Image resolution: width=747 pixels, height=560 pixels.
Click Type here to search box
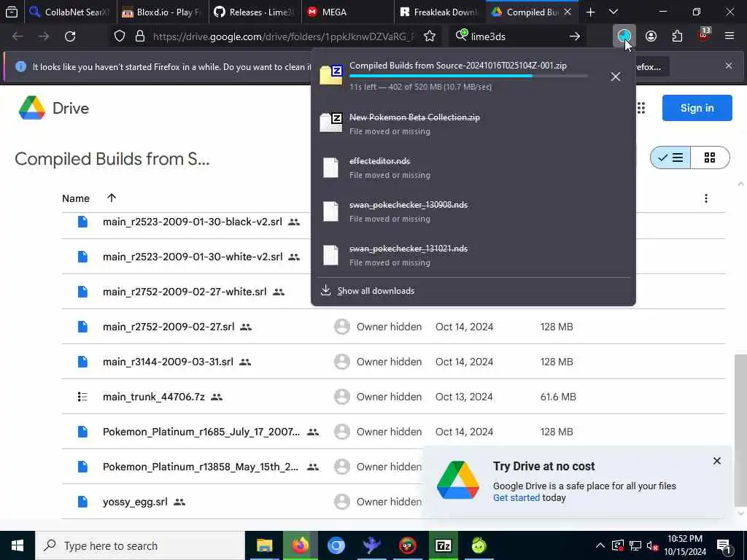140,545
